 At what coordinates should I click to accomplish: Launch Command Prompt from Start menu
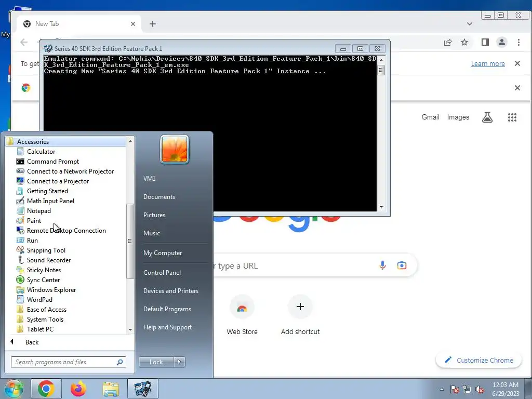(52, 162)
